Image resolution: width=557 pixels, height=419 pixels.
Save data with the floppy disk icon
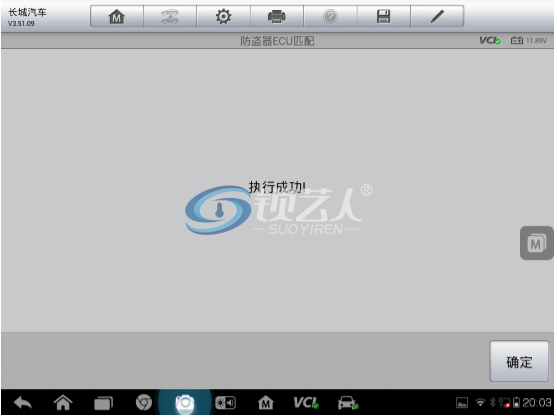tap(384, 16)
